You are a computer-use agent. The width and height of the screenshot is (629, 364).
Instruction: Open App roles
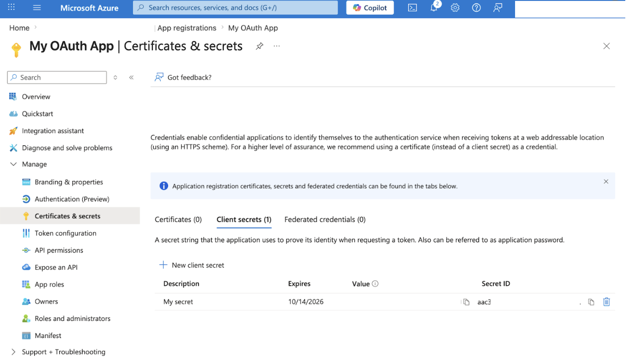click(x=49, y=284)
